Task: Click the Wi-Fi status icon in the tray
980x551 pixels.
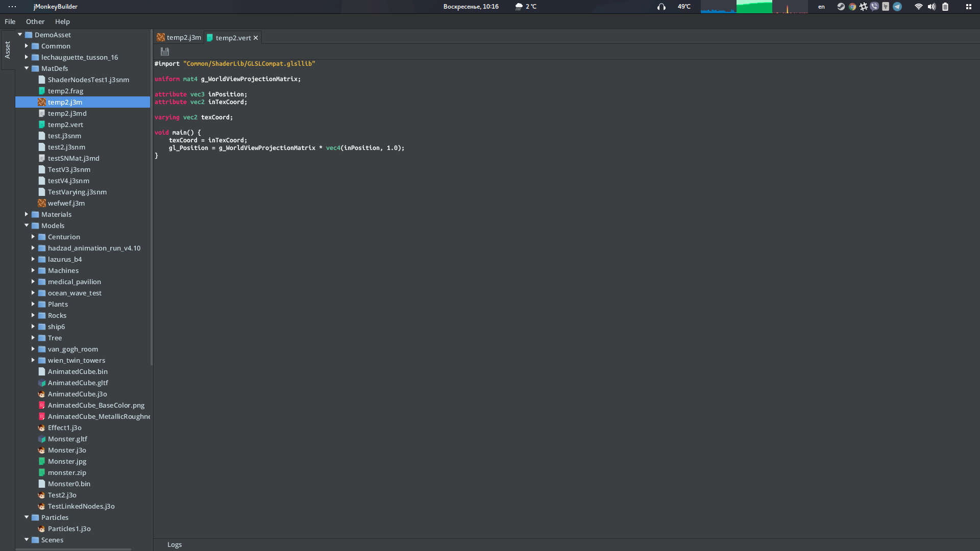Action: [919, 7]
